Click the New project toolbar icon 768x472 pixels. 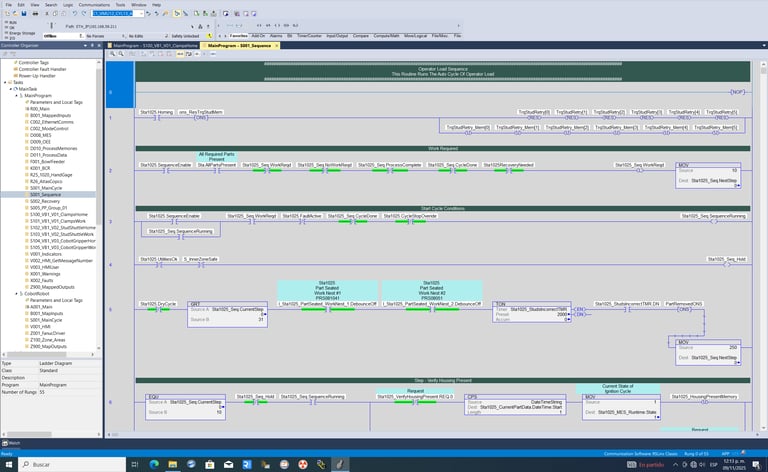(7, 13)
